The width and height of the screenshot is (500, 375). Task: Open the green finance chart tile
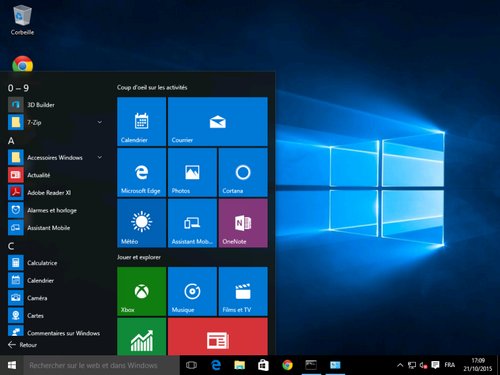[142, 336]
